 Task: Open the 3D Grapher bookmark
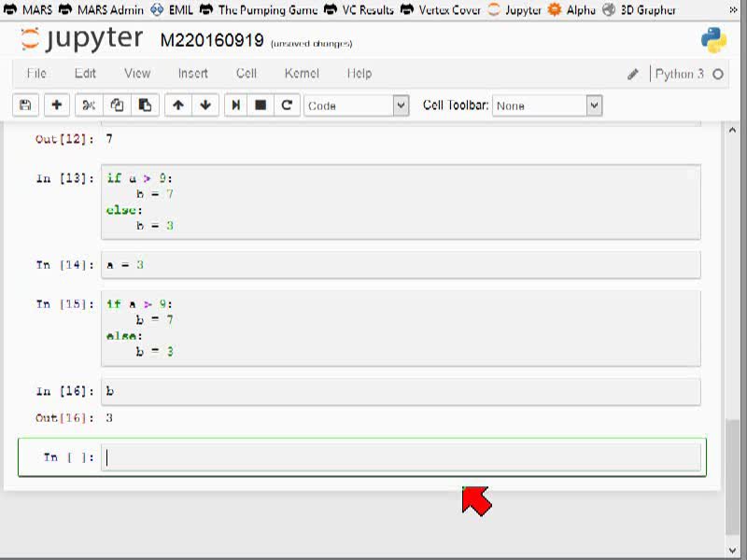click(639, 9)
